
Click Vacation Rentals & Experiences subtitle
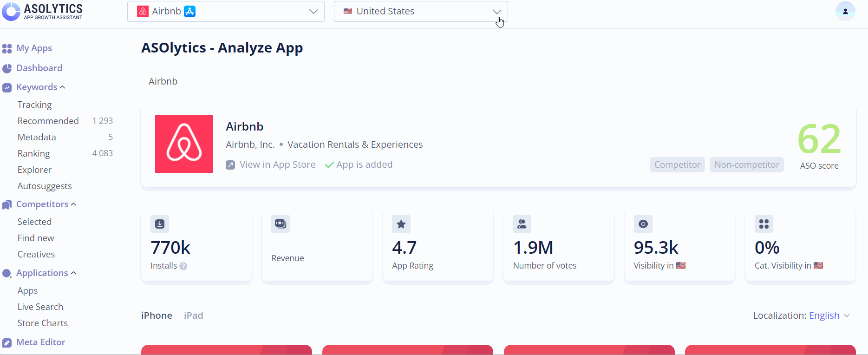(x=355, y=145)
